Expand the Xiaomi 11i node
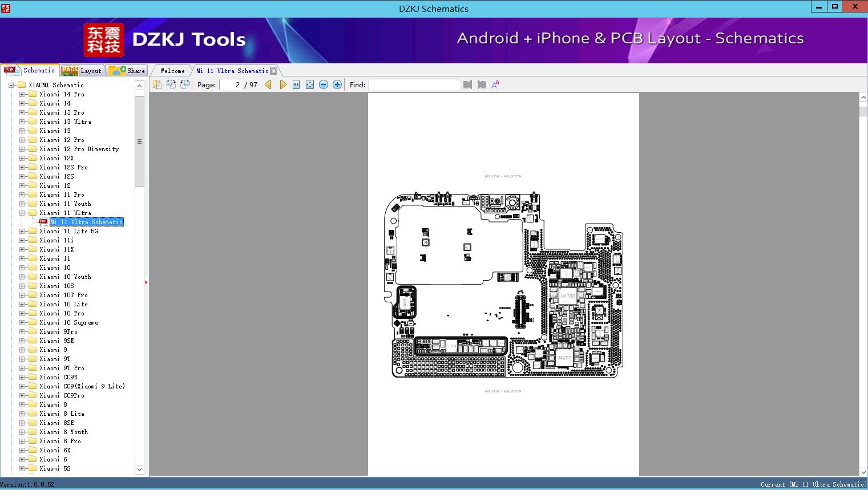 coord(22,240)
